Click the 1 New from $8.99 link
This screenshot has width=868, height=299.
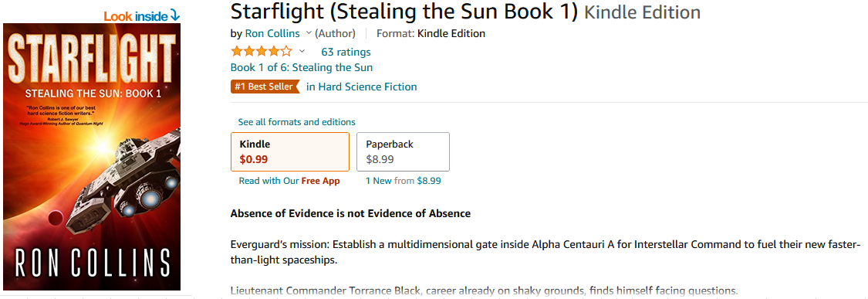pyautogui.click(x=404, y=181)
